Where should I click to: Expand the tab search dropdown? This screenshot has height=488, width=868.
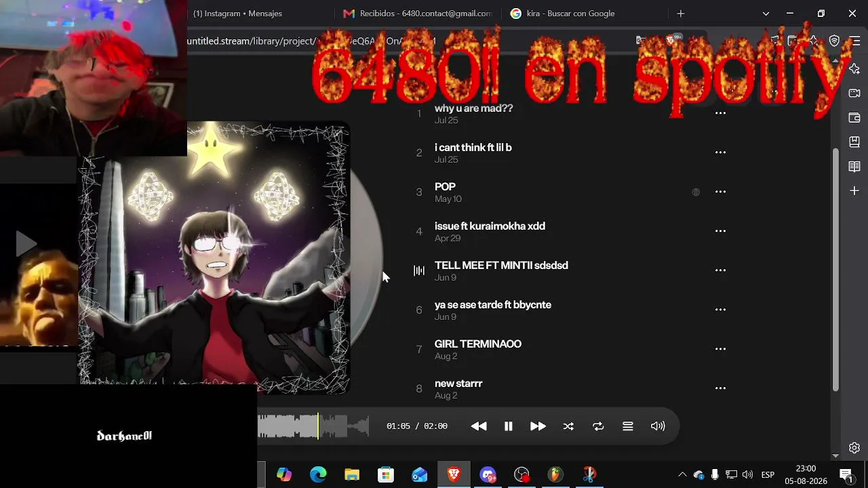pyautogui.click(x=766, y=14)
